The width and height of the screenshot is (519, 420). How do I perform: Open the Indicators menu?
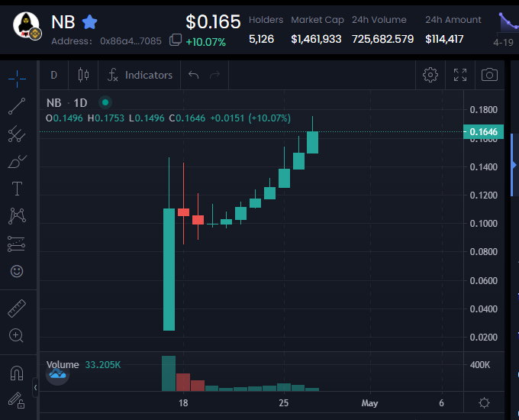(140, 75)
